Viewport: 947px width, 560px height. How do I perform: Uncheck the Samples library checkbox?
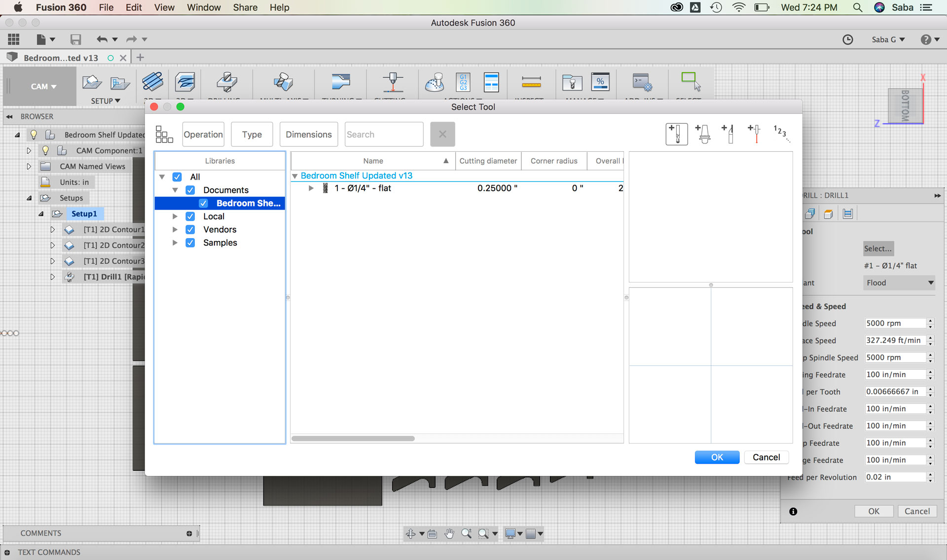[x=190, y=243]
